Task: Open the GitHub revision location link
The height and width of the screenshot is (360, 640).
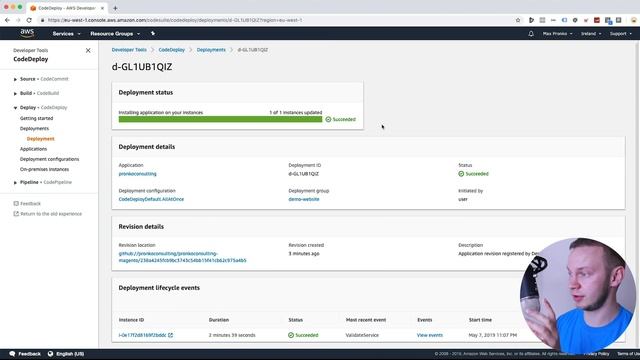Action: point(182,257)
